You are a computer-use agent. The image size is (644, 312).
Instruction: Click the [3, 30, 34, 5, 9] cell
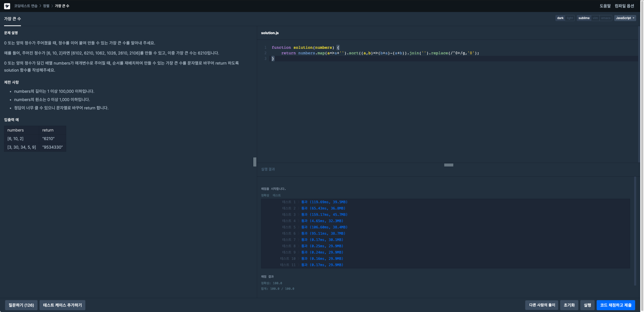click(22, 147)
